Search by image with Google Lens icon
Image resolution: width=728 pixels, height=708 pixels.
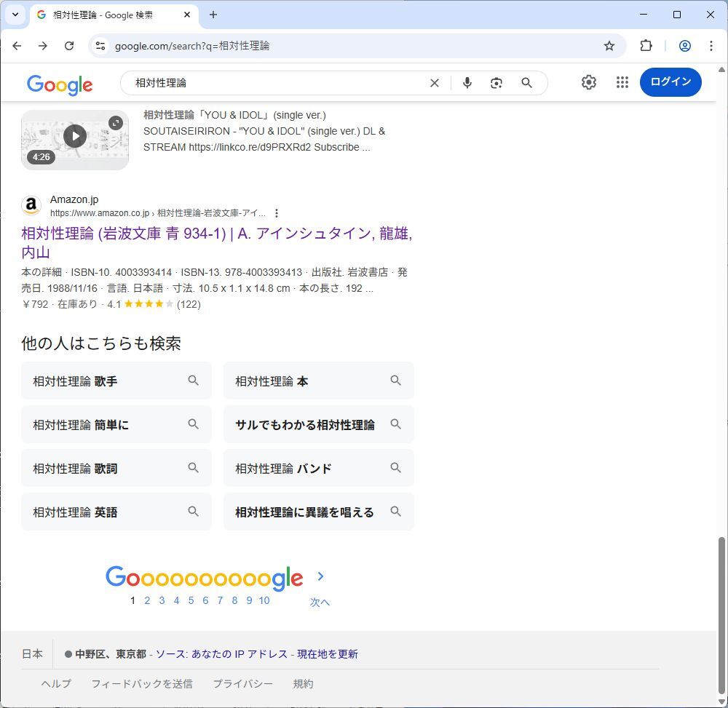coord(496,83)
